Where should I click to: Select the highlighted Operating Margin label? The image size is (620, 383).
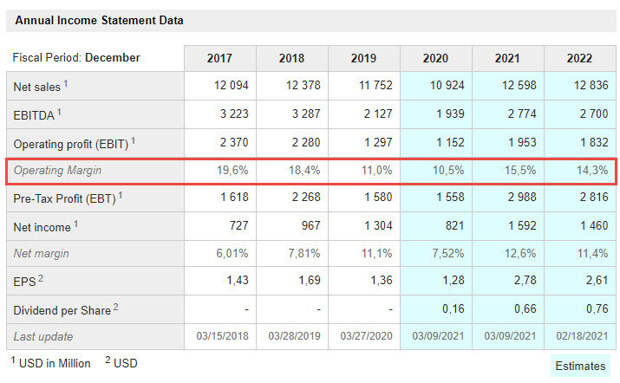(x=57, y=170)
